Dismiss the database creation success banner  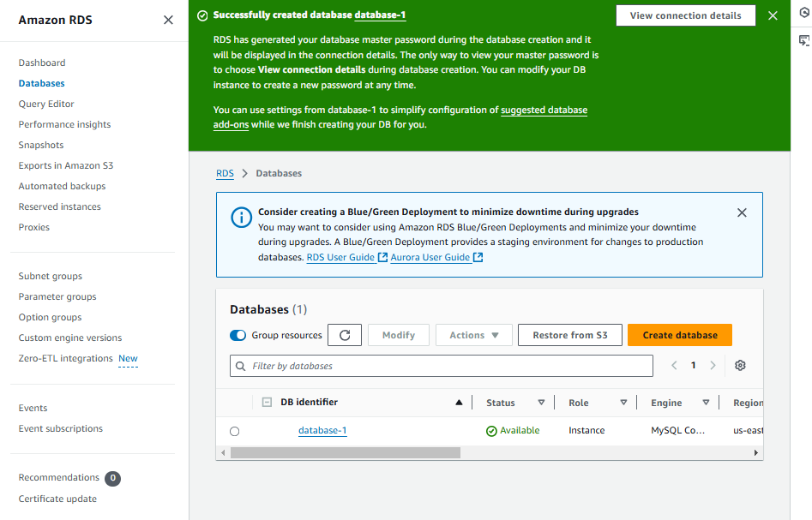(773, 15)
